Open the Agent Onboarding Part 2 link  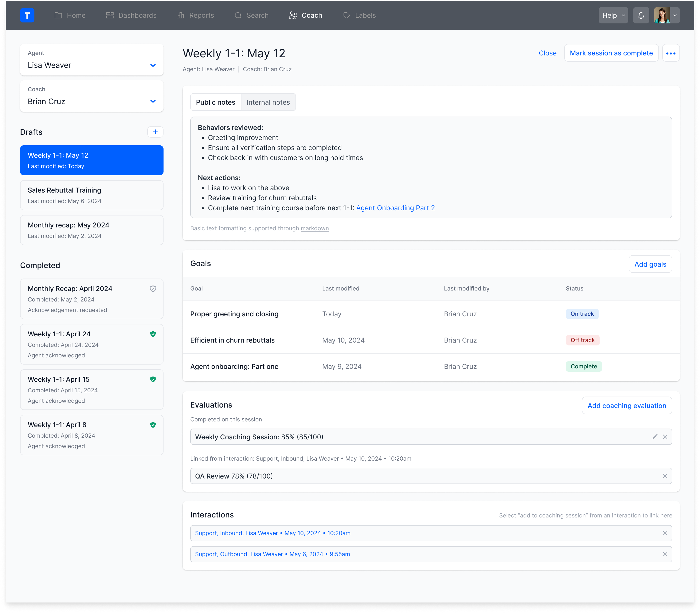(395, 208)
